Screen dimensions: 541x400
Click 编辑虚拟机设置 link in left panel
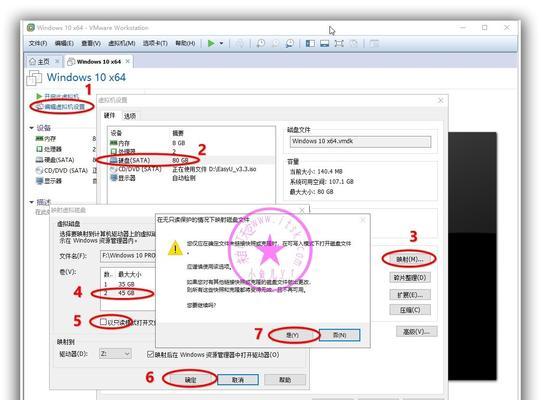tap(65, 106)
